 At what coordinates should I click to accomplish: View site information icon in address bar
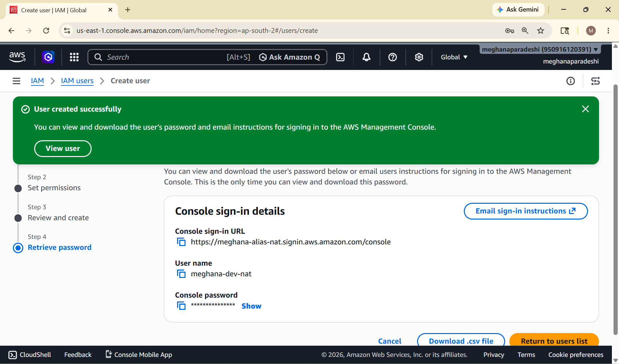tap(67, 31)
